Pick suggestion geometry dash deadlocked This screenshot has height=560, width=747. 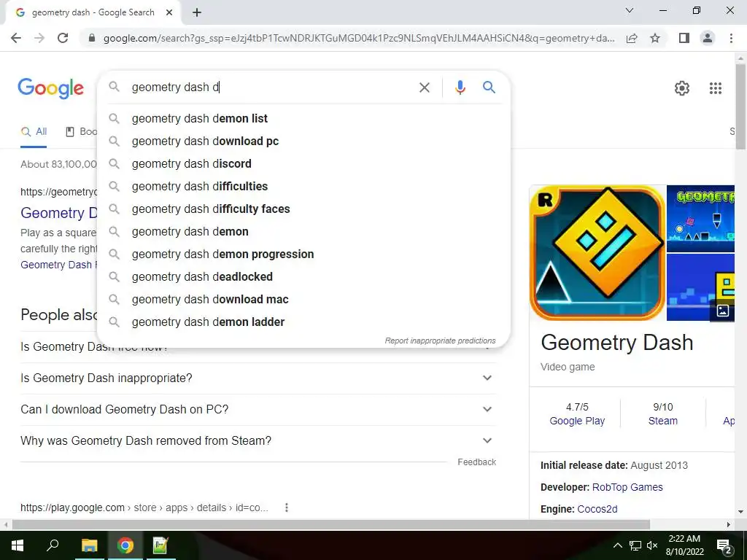303,277
